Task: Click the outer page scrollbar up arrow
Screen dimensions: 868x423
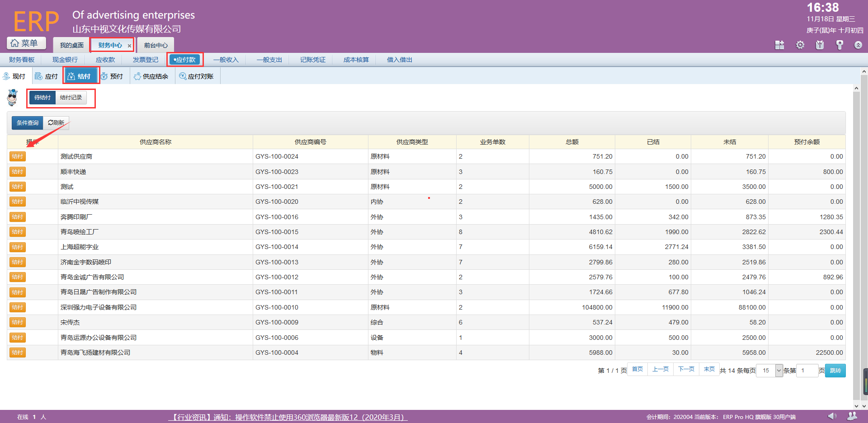Action: click(864, 71)
